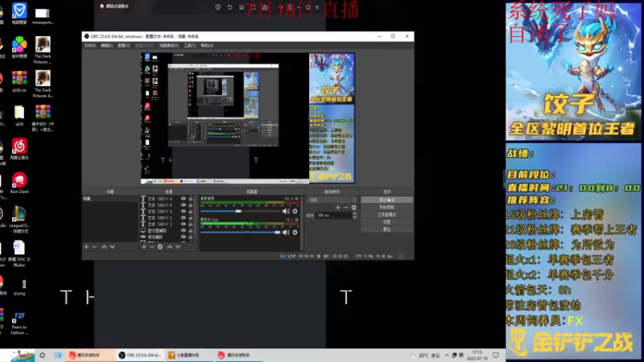
Task: Remove selected source with minus icon in Sources panel
Action: click(152, 247)
